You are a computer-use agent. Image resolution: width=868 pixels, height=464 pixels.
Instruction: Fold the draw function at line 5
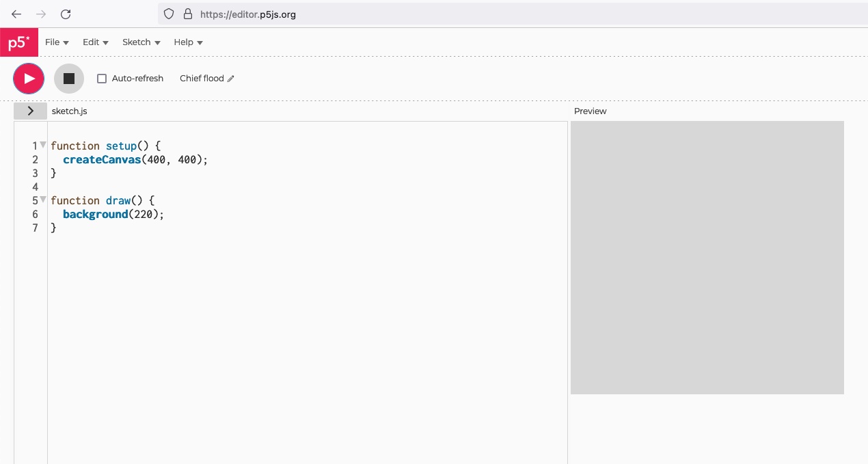(43, 200)
